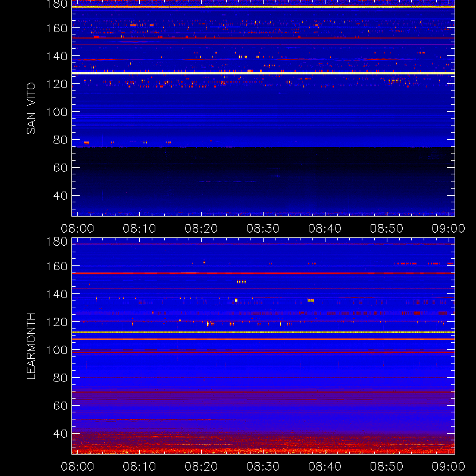
Task: Pick the 60 tick label on Learmonth axis
Action: [60, 406]
